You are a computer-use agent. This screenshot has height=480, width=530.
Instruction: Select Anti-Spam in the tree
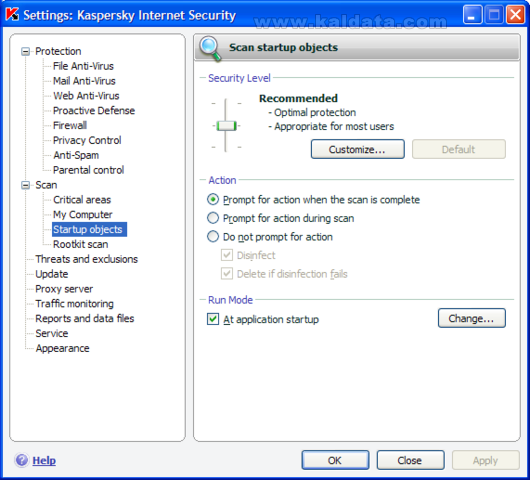click(x=76, y=155)
